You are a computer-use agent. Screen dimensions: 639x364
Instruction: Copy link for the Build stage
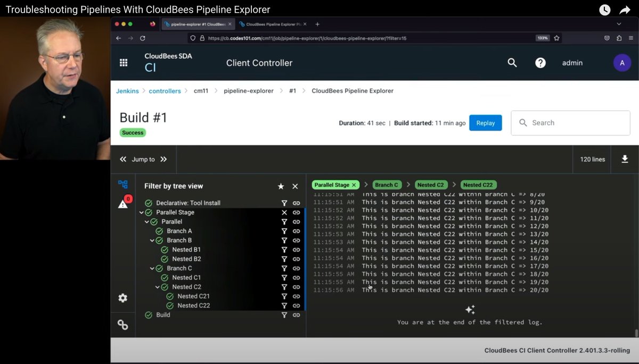pos(297,315)
